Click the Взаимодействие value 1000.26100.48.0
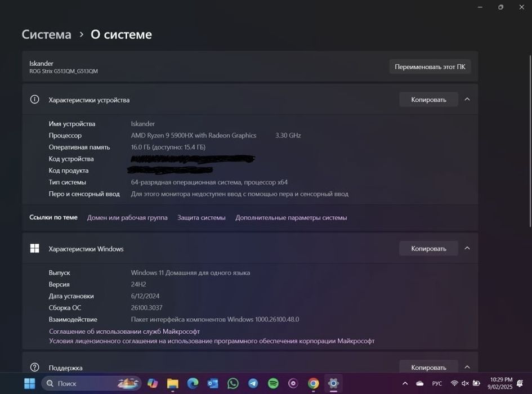532x394 pixels. pyautogui.click(x=215, y=319)
